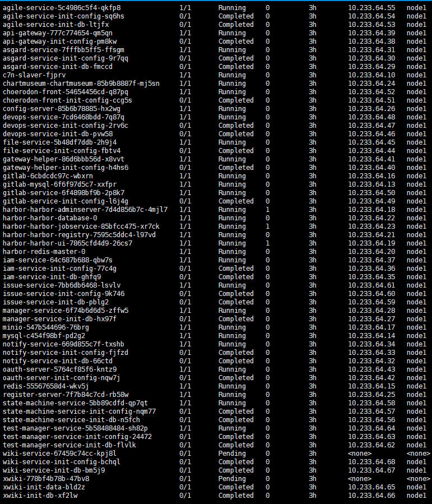The image size is (432, 504).
Task: Click node1 for redis-55567658d4-wkv5j row
Action: [x=416, y=386]
